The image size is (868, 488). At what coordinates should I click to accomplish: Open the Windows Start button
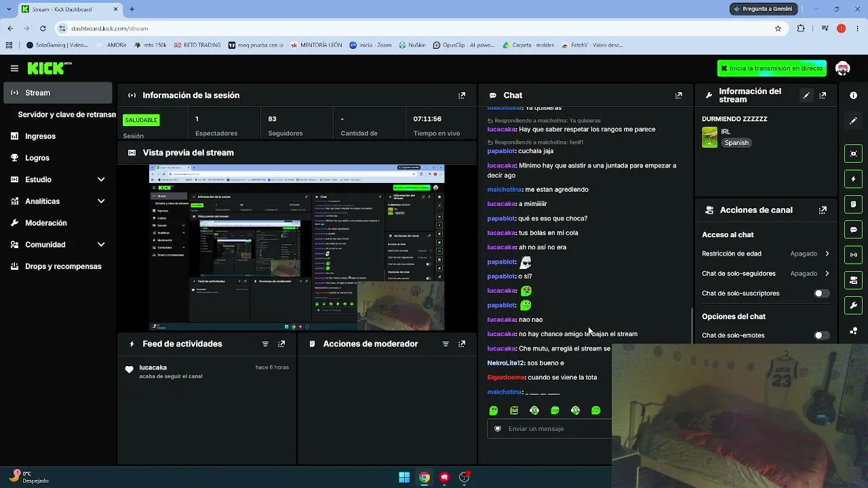pos(404,477)
